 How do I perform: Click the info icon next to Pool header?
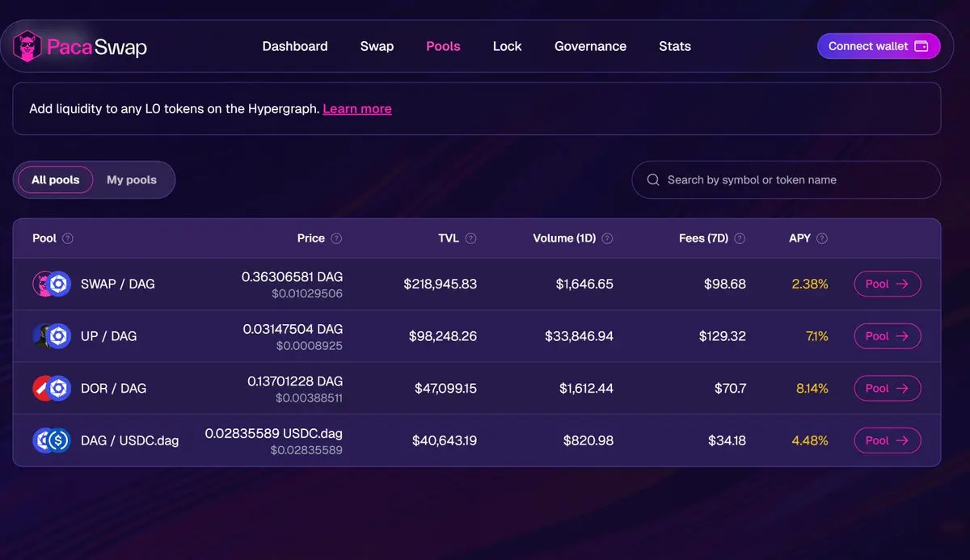pyautogui.click(x=68, y=238)
